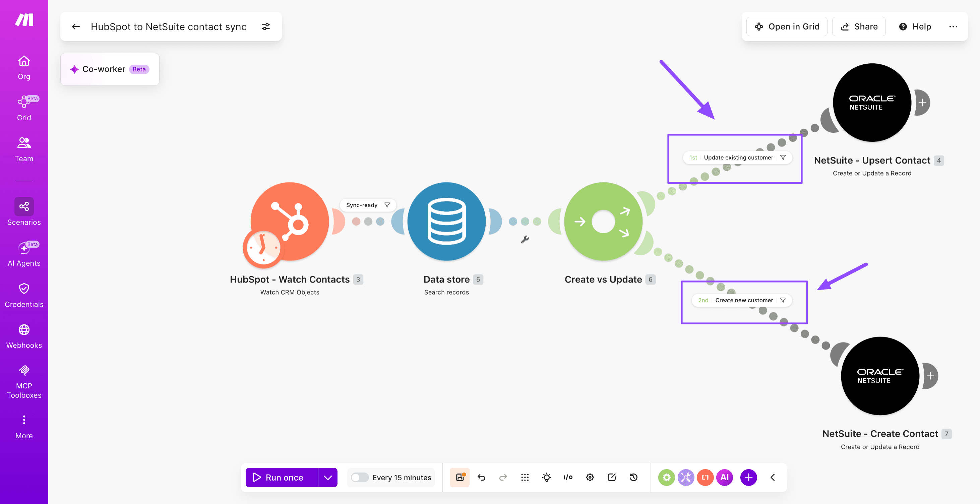Open the Every 15 minutes schedule setting
980x504 pixels.
[x=402, y=478]
